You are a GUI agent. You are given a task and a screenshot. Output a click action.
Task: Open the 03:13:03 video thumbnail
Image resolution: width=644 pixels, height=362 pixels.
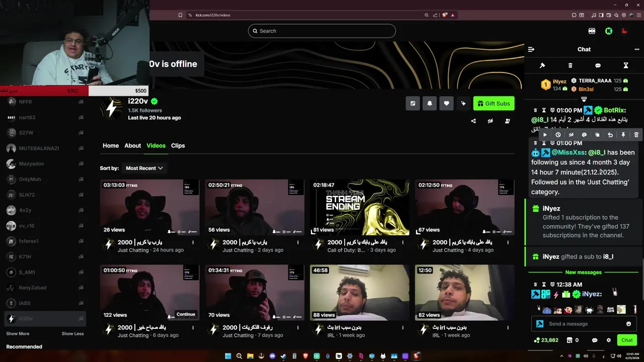(x=149, y=207)
